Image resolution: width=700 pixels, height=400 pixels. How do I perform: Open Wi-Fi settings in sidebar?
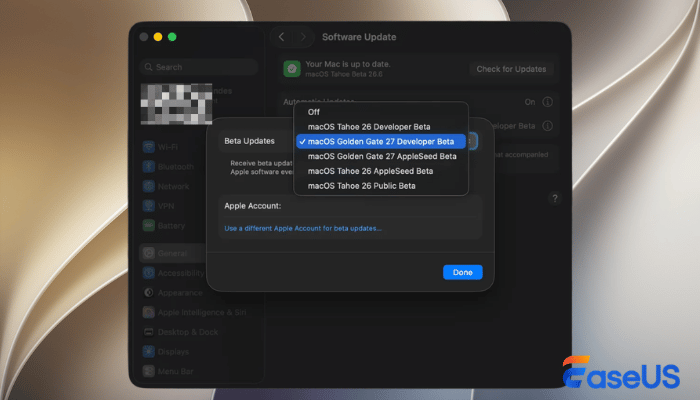tap(161, 147)
